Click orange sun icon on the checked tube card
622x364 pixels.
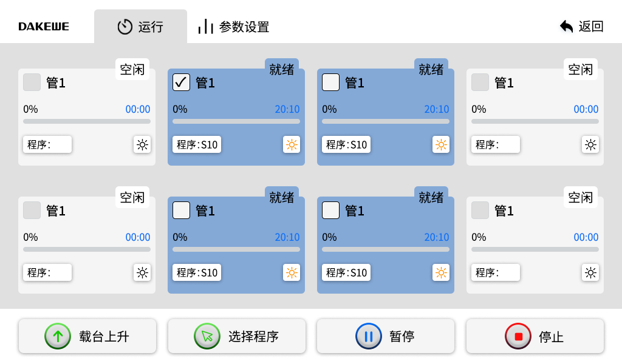[292, 144]
